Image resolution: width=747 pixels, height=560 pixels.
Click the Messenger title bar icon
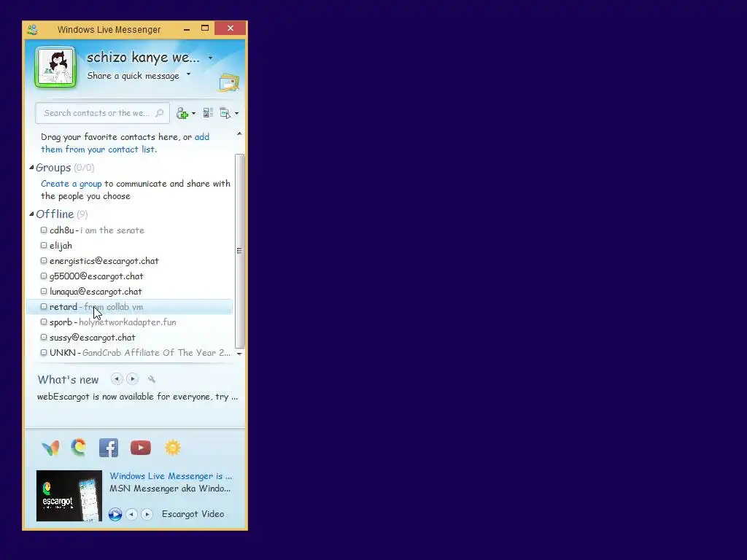[x=32, y=29]
